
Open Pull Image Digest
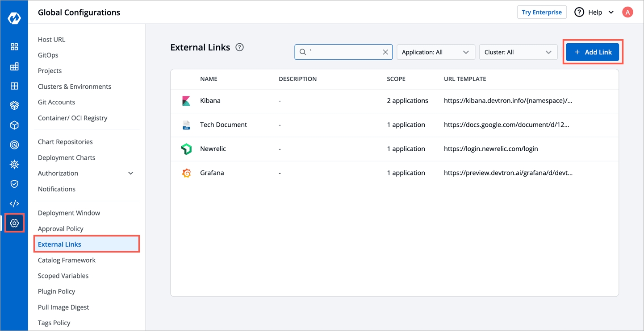(63, 307)
